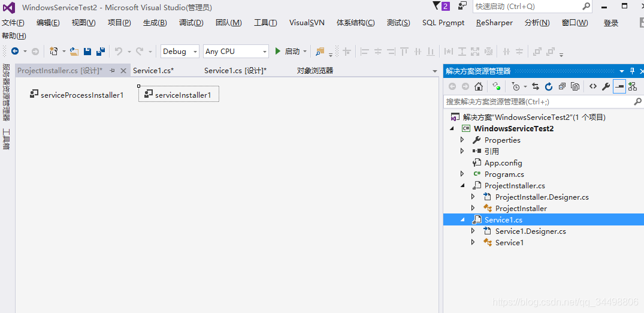Open the 服务器资源管理器 side tab
The width and height of the screenshot is (644, 313).
point(6,92)
